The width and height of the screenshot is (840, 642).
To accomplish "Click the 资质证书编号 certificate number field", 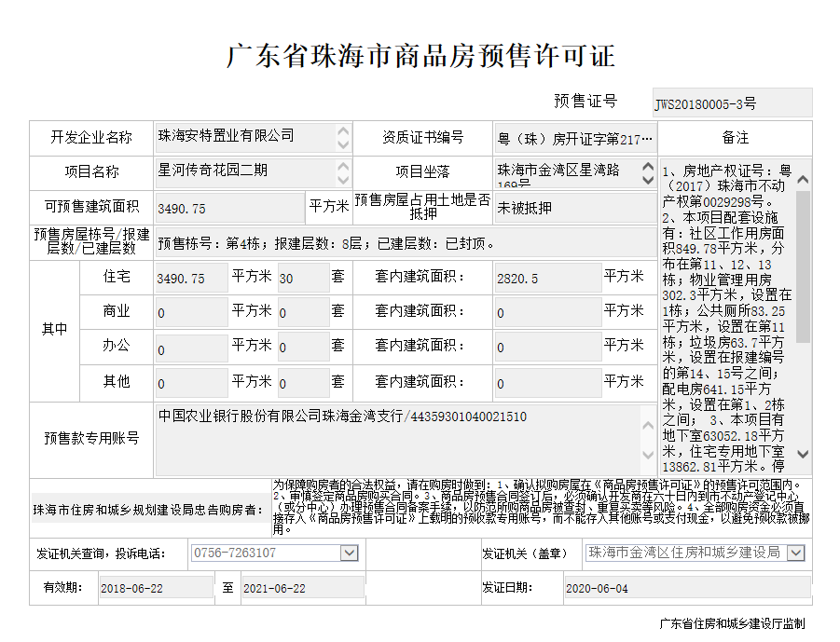I will (x=574, y=139).
